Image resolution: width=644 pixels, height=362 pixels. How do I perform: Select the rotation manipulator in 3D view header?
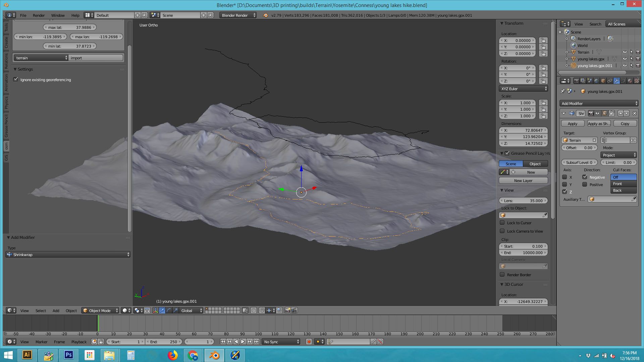(169, 310)
